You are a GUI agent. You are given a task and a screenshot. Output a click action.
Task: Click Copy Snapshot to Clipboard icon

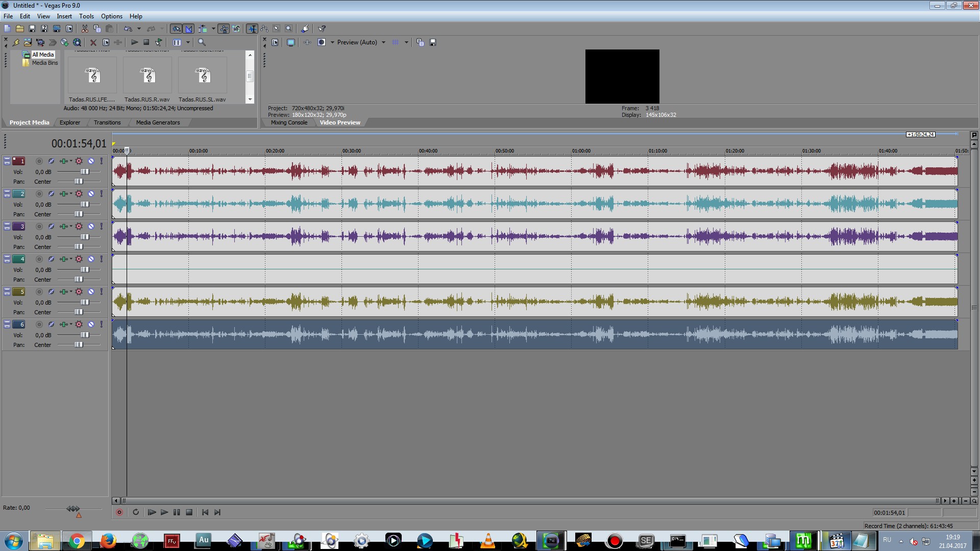tap(420, 42)
